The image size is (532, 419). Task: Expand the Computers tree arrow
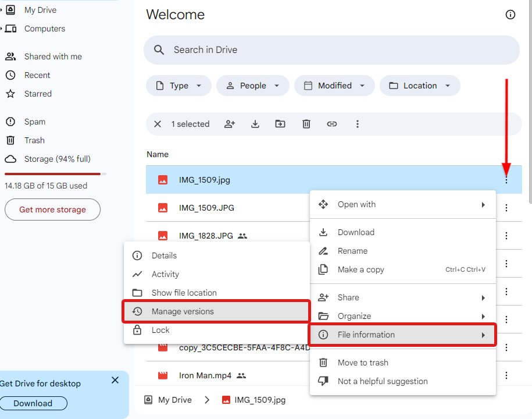tap(1, 29)
